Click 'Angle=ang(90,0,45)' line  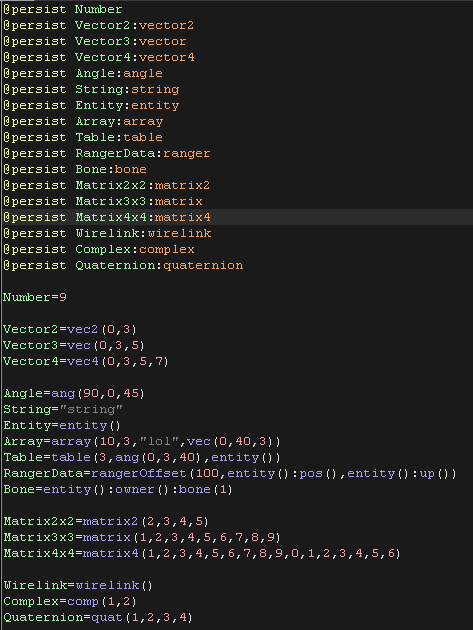tap(74, 393)
